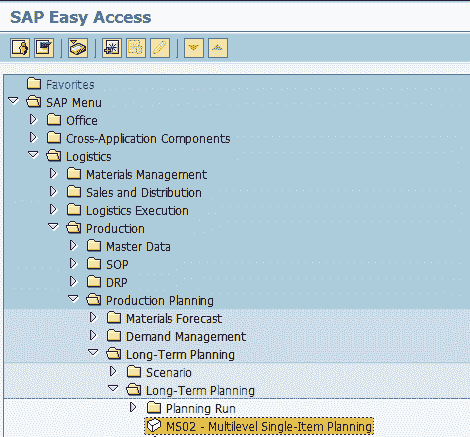Collapse the Production node
Viewport: 470px width, 437px height.
pyautogui.click(x=53, y=226)
